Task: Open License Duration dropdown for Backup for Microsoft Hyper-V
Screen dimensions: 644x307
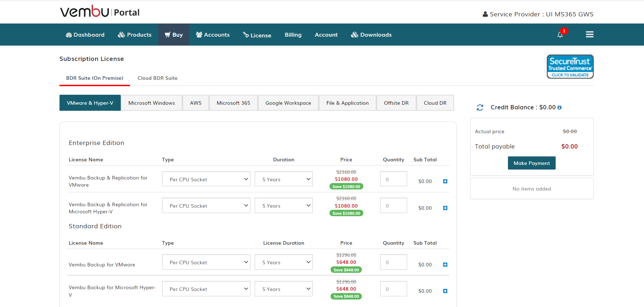Action: tap(284, 289)
